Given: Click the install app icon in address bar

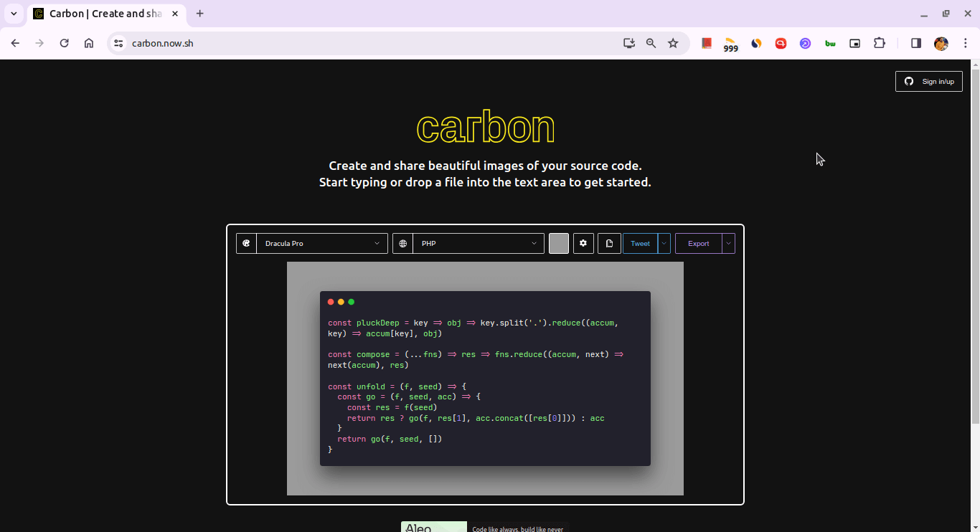Looking at the screenshot, I should click(x=629, y=43).
